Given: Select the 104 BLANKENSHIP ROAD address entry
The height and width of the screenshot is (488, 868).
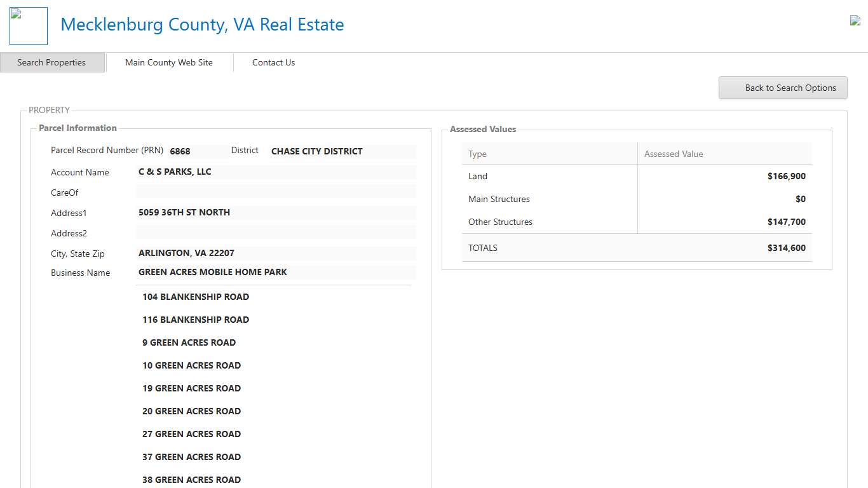Looking at the screenshot, I should point(195,297).
